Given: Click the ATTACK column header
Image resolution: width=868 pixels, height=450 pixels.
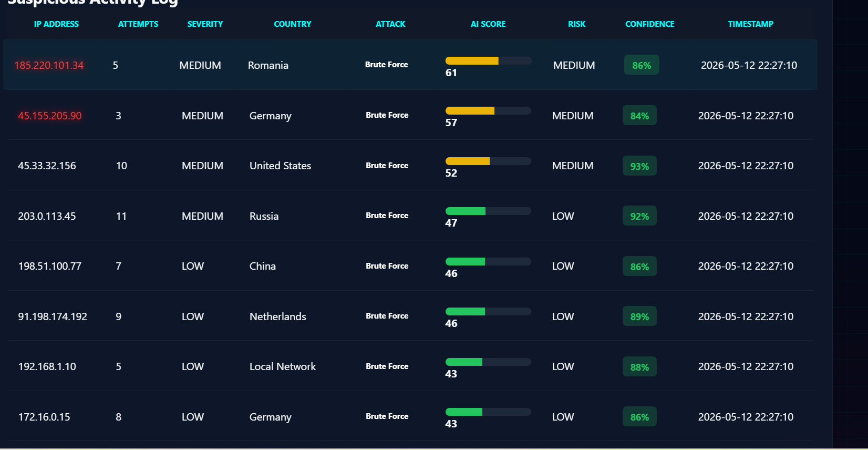Looking at the screenshot, I should [x=390, y=24].
